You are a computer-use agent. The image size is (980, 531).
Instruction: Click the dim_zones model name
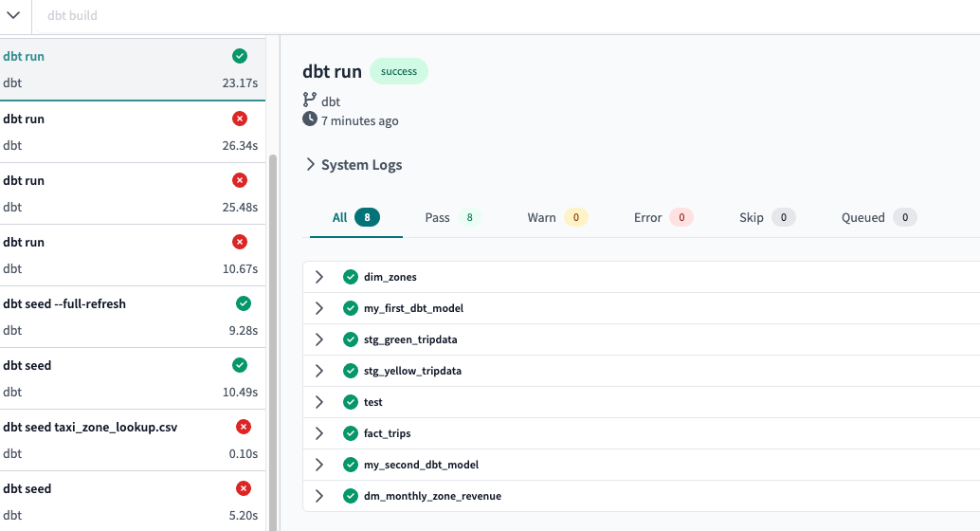coord(390,277)
